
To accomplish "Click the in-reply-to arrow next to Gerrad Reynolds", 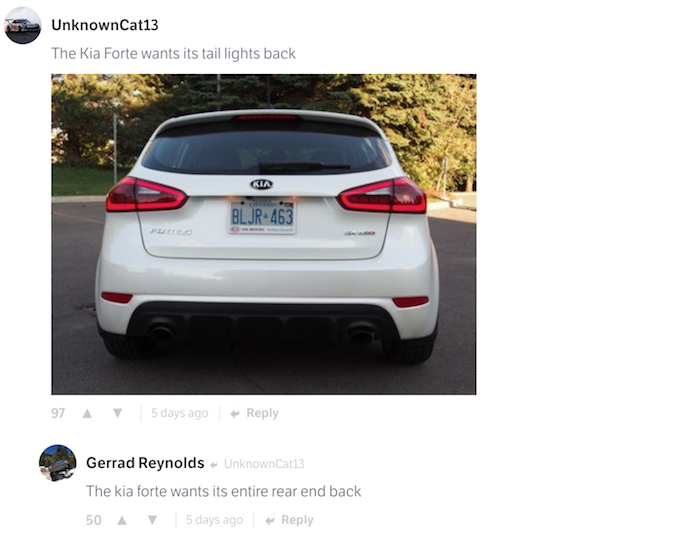I will (x=214, y=464).
